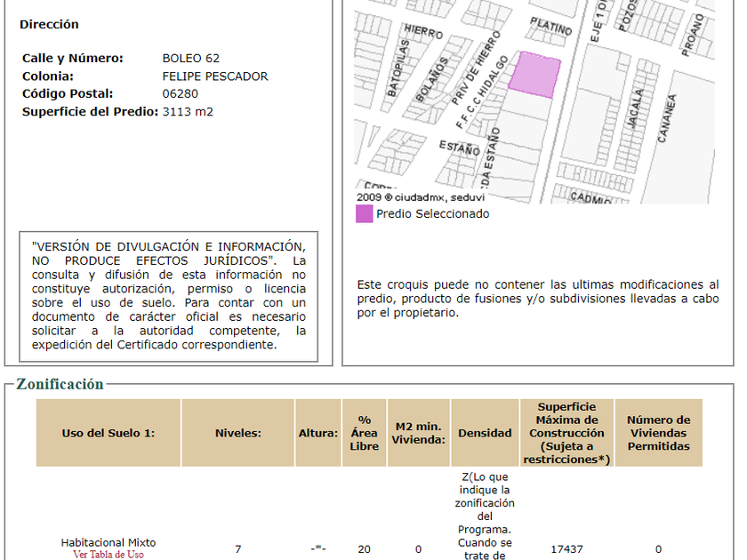Viewport: 747px width, 560px height.
Task: Open the 'Ver Tabla de Uso' link
Action: coord(108,555)
